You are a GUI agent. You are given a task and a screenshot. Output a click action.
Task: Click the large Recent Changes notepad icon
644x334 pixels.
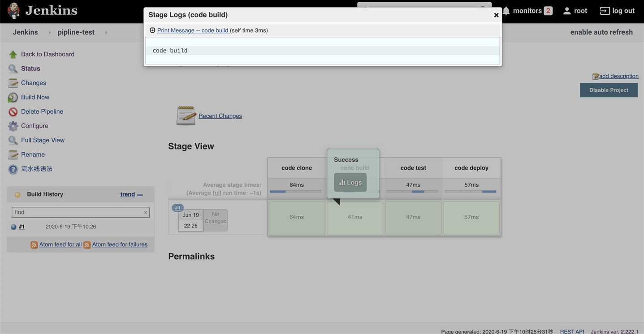point(186,116)
